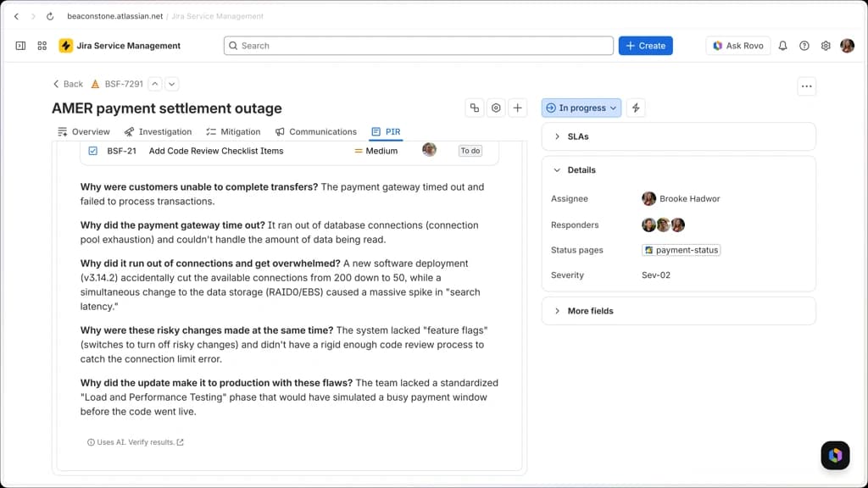Image resolution: width=868 pixels, height=488 pixels.
Task: Click the third responder avatar
Action: [x=677, y=225]
